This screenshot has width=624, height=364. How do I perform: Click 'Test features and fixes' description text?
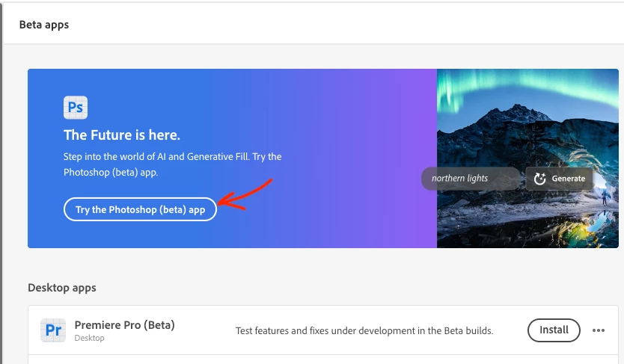(364, 330)
